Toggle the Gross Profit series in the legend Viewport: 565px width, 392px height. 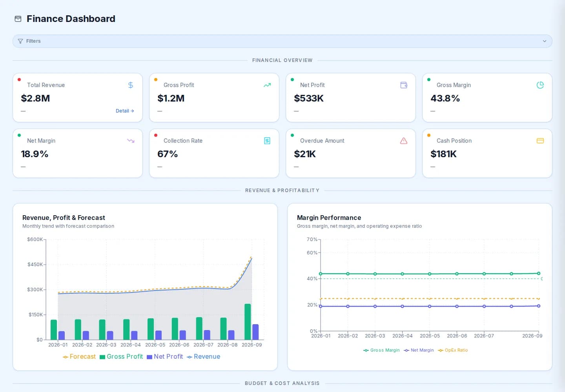pyautogui.click(x=121, y=357)
